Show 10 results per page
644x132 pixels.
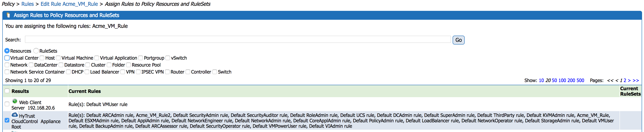coord(541,80)
